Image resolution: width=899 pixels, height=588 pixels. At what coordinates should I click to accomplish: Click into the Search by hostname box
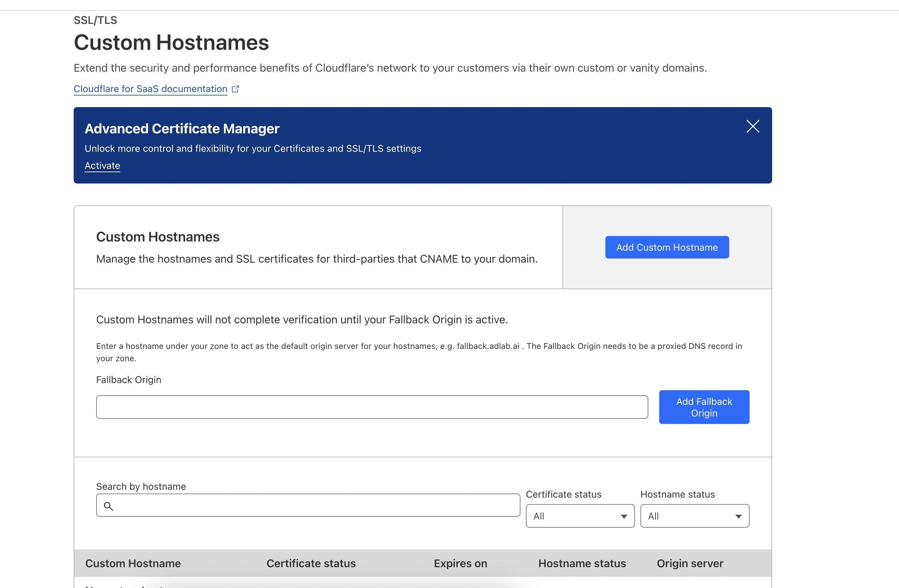313,505
